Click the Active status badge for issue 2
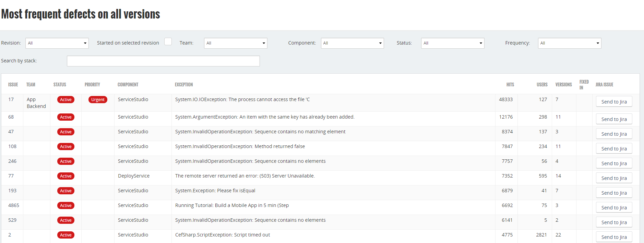Viewport: 644px width, 243px height. 66,235
